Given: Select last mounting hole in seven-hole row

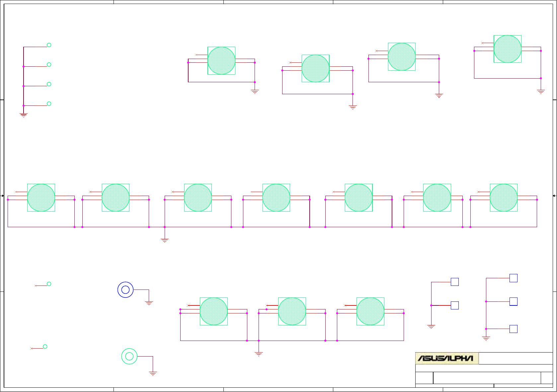Looking at the screenshot, I should click(504, 198).
